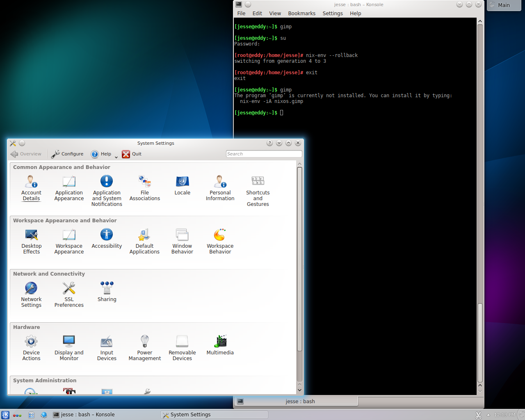Open the Konsole Edit menu

point(257,14)
